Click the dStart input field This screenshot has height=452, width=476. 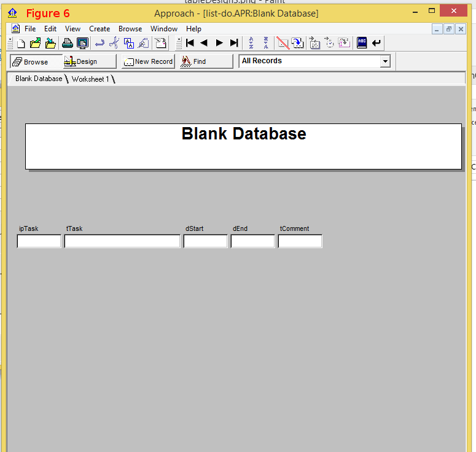(206, 241)
